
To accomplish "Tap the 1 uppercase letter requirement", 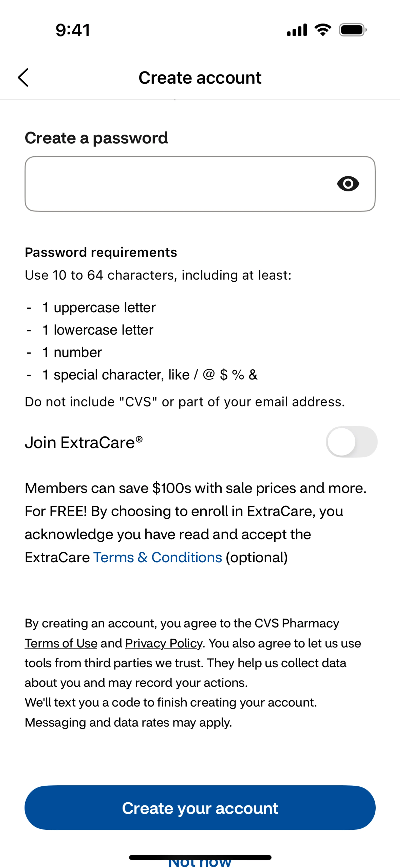I will pos(99,307).
